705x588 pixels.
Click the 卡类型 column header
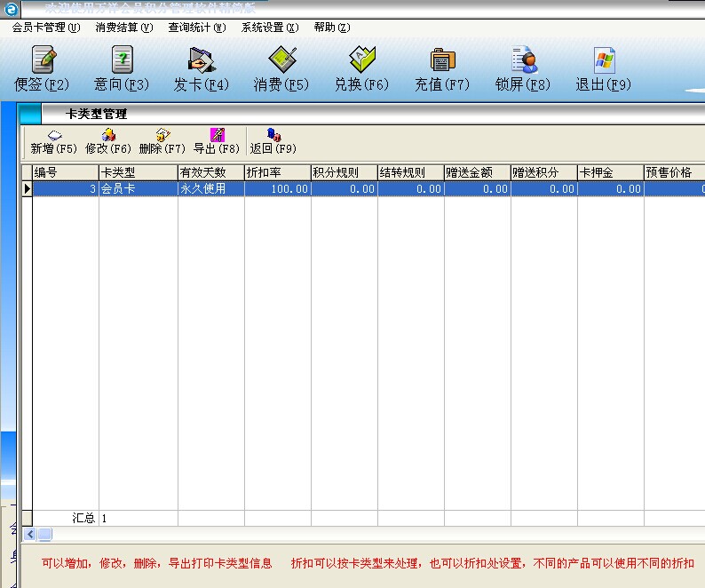(138, 172)
